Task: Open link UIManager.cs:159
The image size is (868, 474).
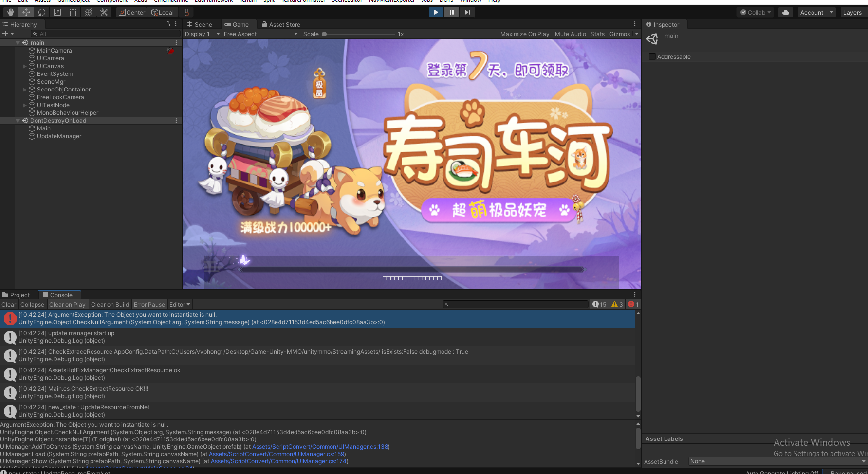Action: pos(277,454)
